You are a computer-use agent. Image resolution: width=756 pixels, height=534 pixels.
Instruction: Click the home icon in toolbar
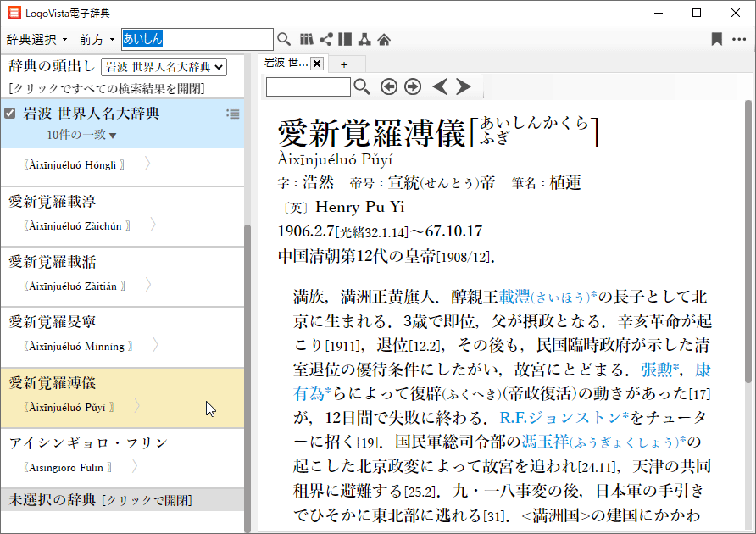[384, 39]
